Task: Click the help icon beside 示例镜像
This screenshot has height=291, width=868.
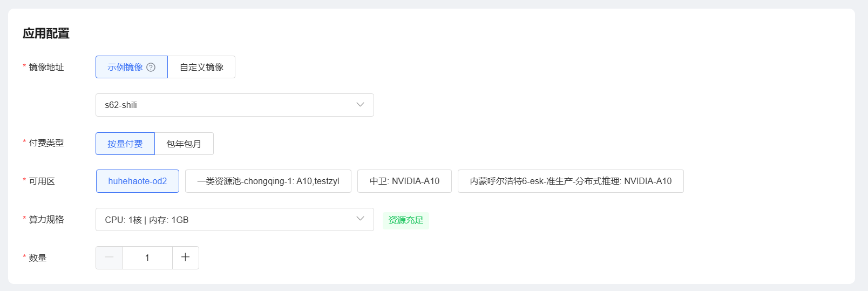Action: [x=151, y=67]
